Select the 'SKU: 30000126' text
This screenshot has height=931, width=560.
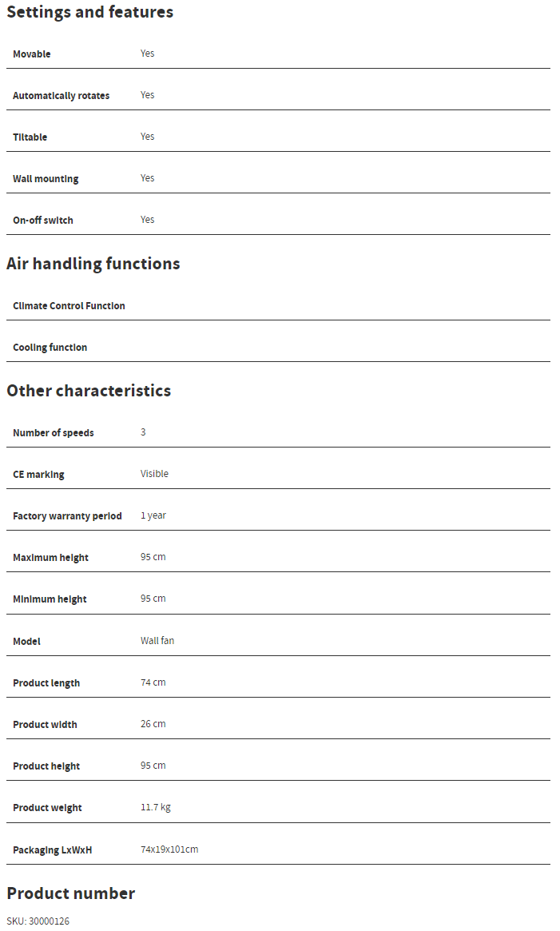coord(38,921)
